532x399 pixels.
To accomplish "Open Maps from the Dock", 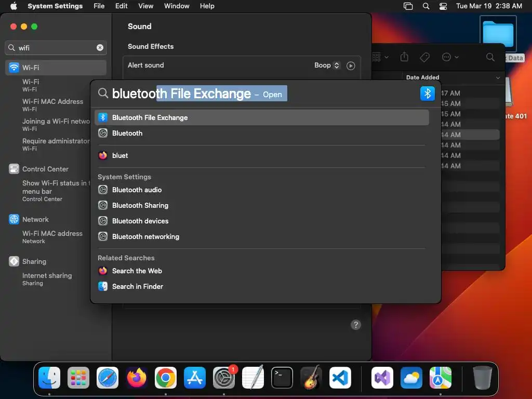I will click(x=441, y=378).
